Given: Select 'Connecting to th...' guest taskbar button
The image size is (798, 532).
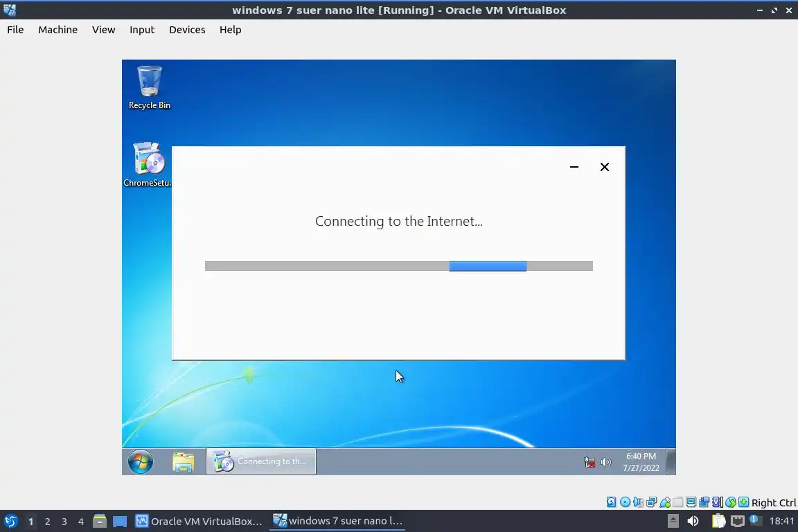Looking at the screenshot, I should 261,461.
